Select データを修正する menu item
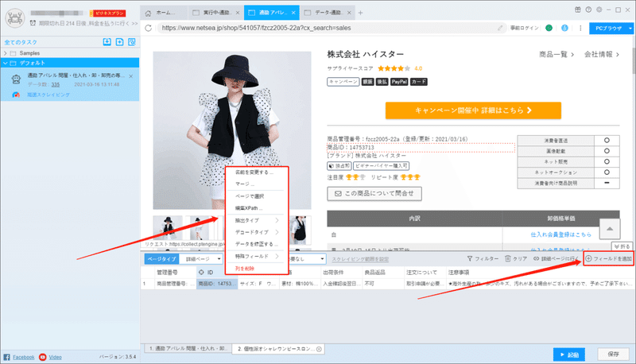This screenshot has height=364, width=636. [256, 244]
